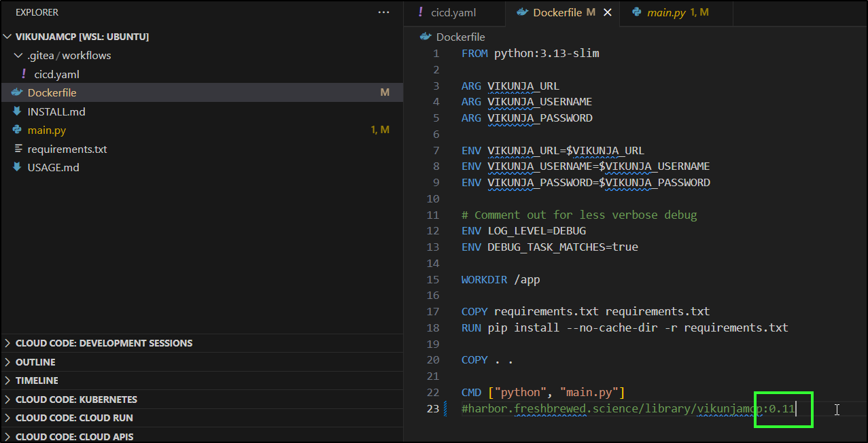
Task: Open requirements.txt from the file tree
Action: click(67, 149)
